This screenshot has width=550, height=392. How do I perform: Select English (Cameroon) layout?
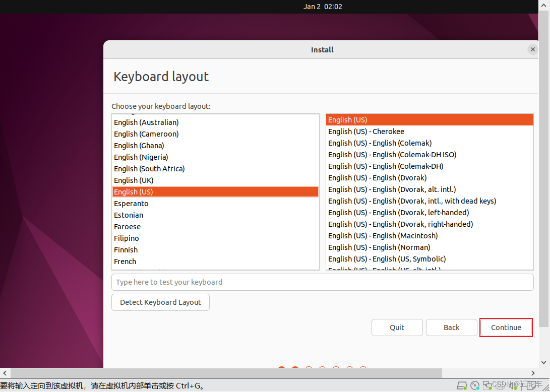pos(215,134)
